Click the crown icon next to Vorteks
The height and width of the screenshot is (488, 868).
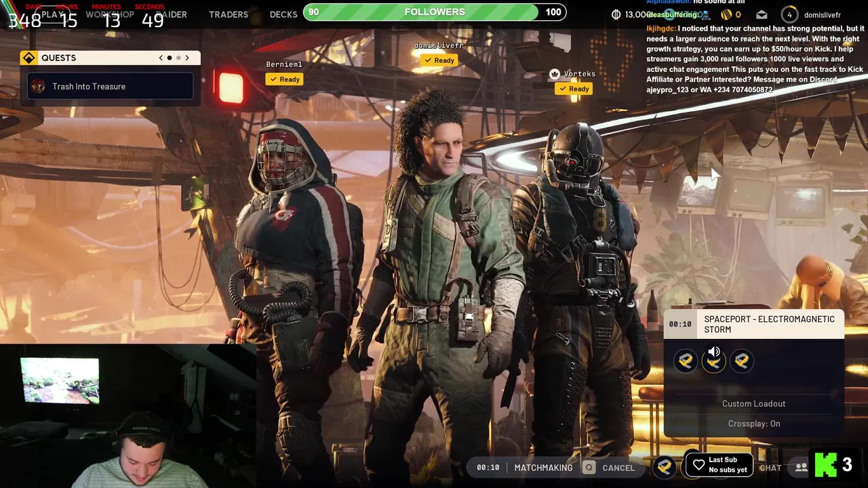tap(554, 73)
